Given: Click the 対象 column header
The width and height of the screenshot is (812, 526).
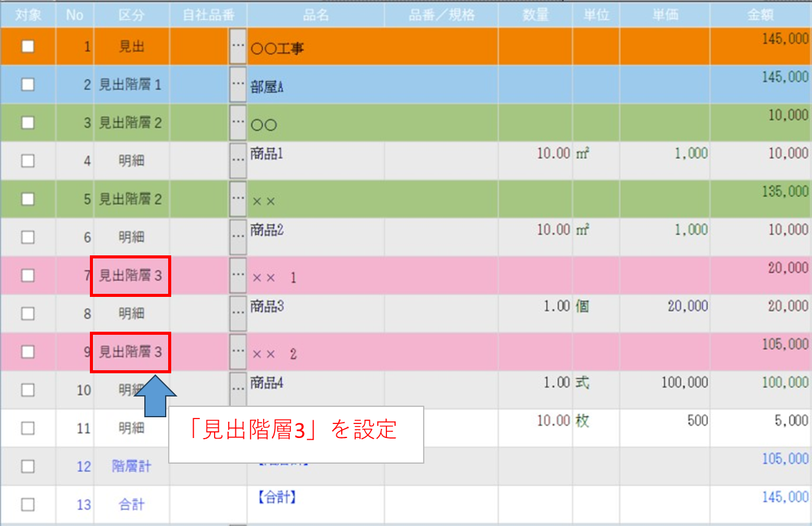Looking at the screenshot, I should (28, 15).
